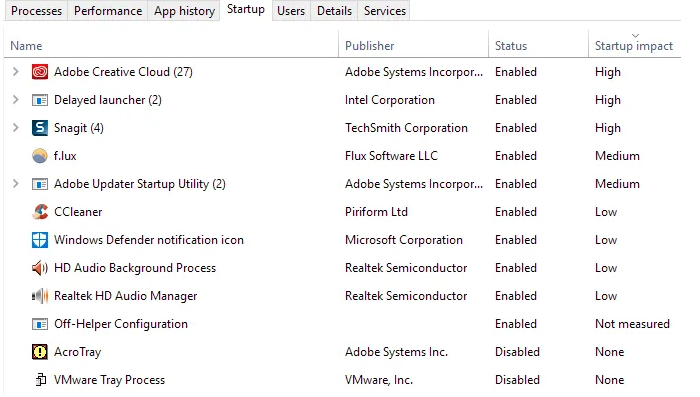Click the Off-Helper Configuration icon
The image size is (700, 397).
tap(40, 324)
